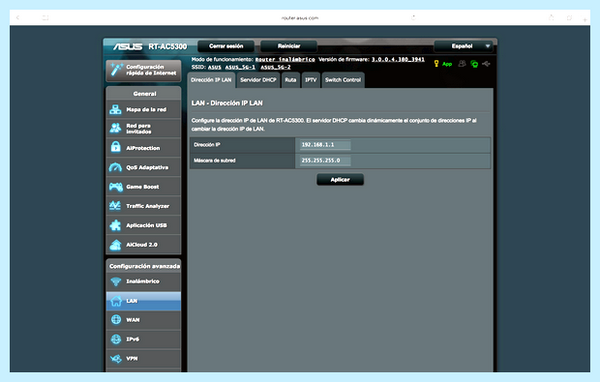Switch to Switch Control tab
The image size is (600, 382).
coord(343,80)
